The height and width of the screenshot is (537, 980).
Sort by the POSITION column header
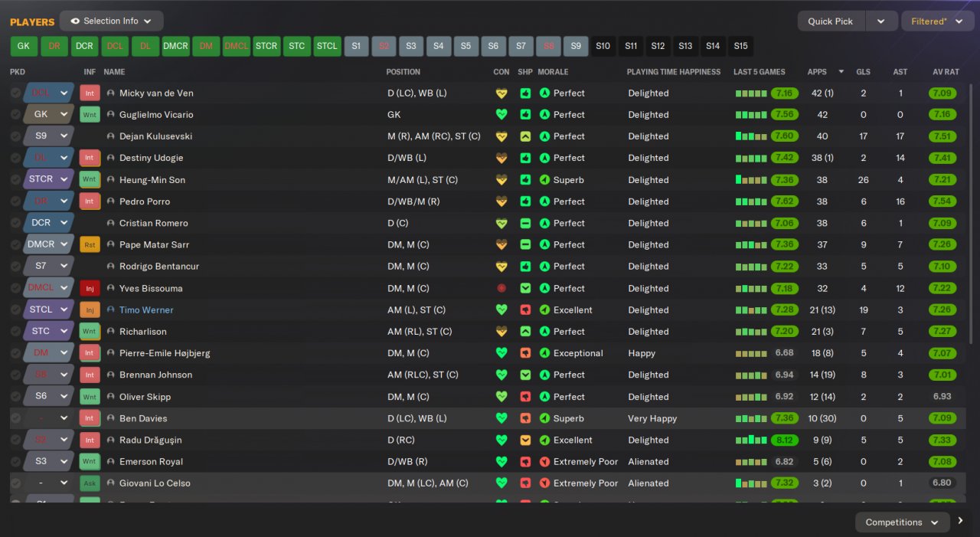coord(403,72)
